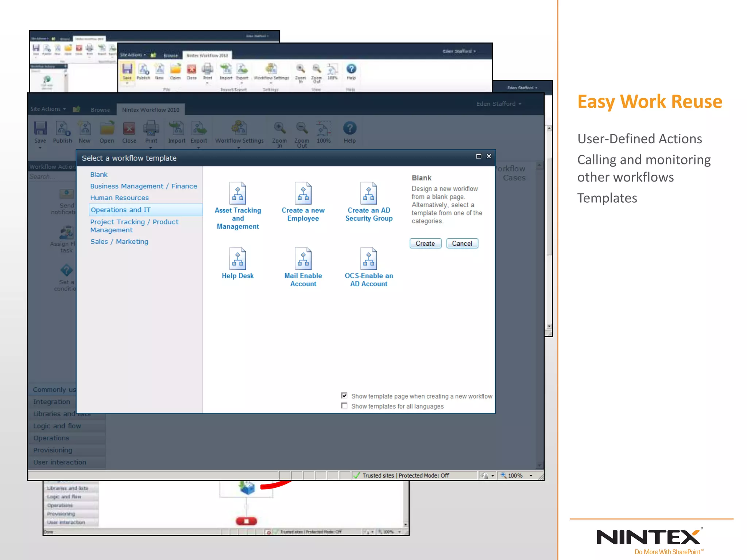Click the New workflow icon in the front ribbon
Viewport: 747px width, 560px height.
(x=85, y=128)
